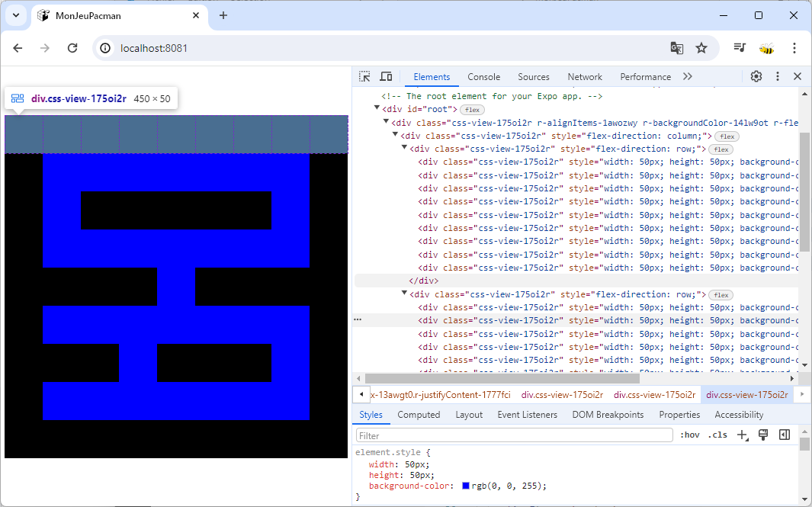
Task: Click the blue background-color swatch
Action: pyautogui.click(x=466, y=486)
